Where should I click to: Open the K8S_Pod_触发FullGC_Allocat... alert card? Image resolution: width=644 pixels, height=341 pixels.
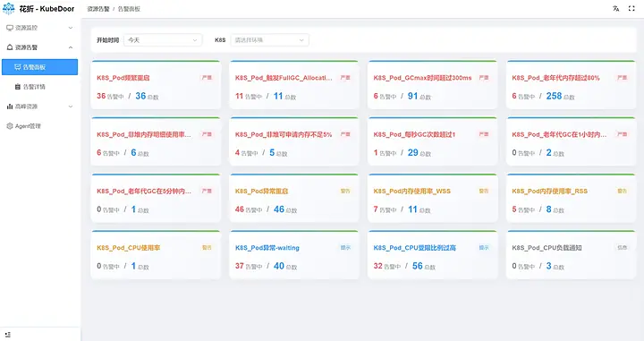pos(293,85)
